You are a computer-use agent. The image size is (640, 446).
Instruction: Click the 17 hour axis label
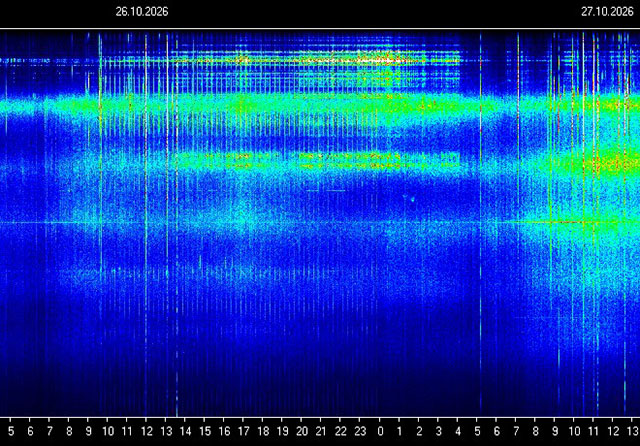pos(244,431)
